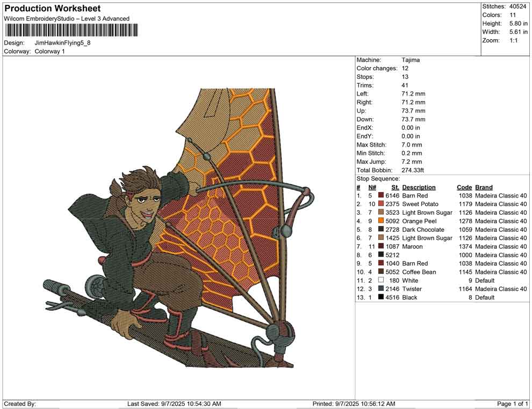Click the barcode under the studio name
This screenshot has height=409, width=532.
click(71, 31)
